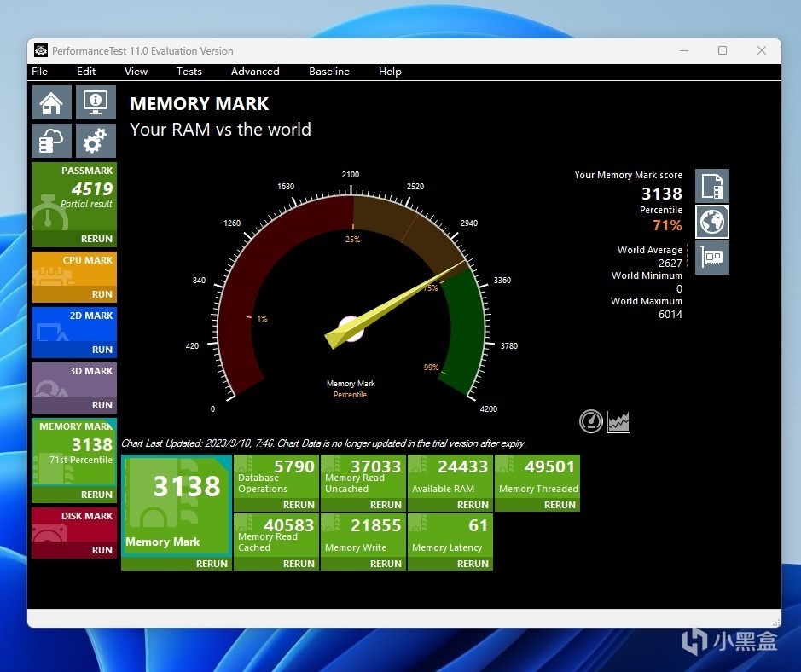Close the PerformanceTest window
This screenshot has height=672, width=801.
pyautogui.click(x=761, y=50)
